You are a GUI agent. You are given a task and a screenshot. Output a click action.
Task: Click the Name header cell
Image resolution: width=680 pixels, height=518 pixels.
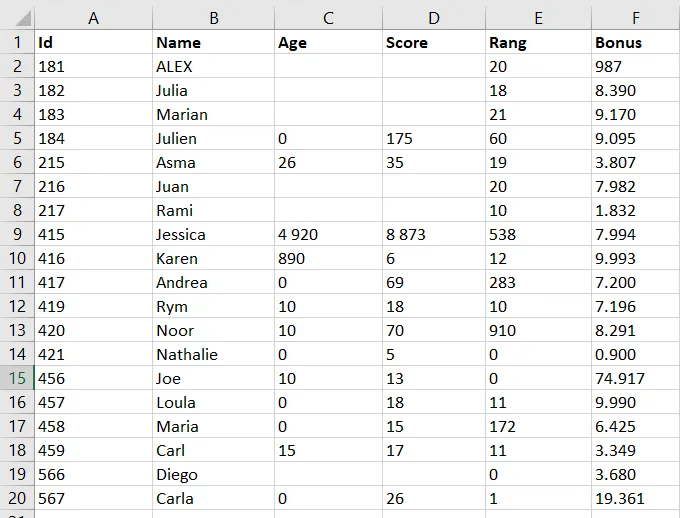pyautogui.click(x=213, y=42)
